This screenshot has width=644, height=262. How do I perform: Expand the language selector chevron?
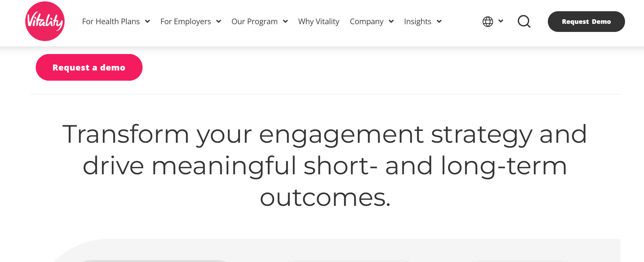[501, 21]
